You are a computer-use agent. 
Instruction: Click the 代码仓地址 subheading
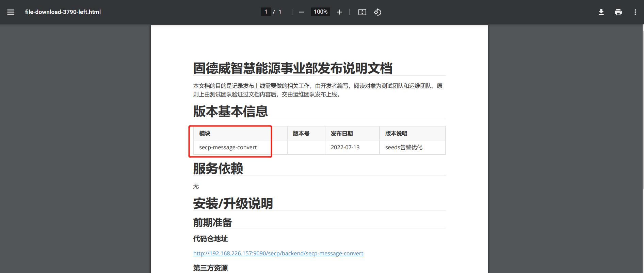click(210, 239)
